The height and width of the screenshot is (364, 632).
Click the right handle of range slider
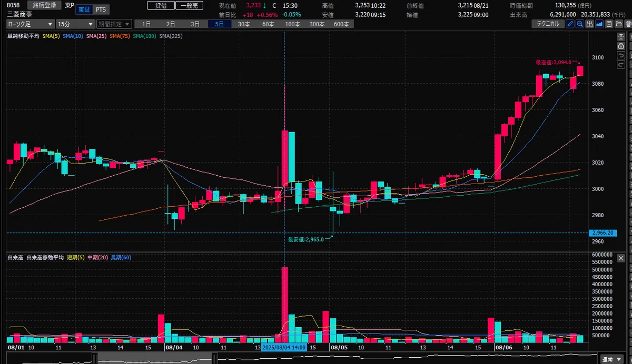pyautogui.click(x=215, y=359)
